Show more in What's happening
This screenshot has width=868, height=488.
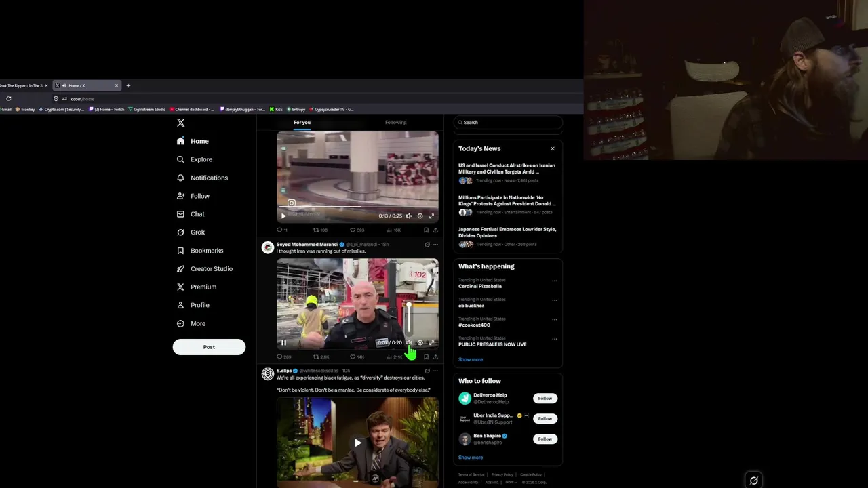[471, 359]
